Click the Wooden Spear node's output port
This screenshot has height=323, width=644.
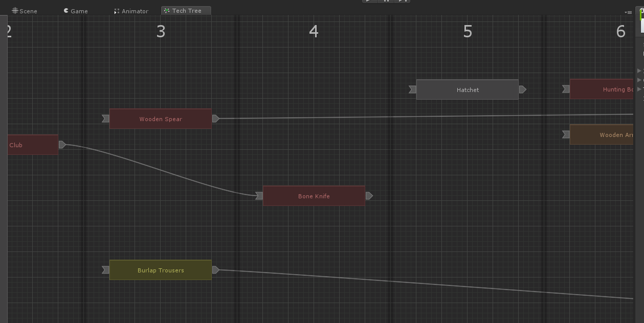[x=216, y=118]
